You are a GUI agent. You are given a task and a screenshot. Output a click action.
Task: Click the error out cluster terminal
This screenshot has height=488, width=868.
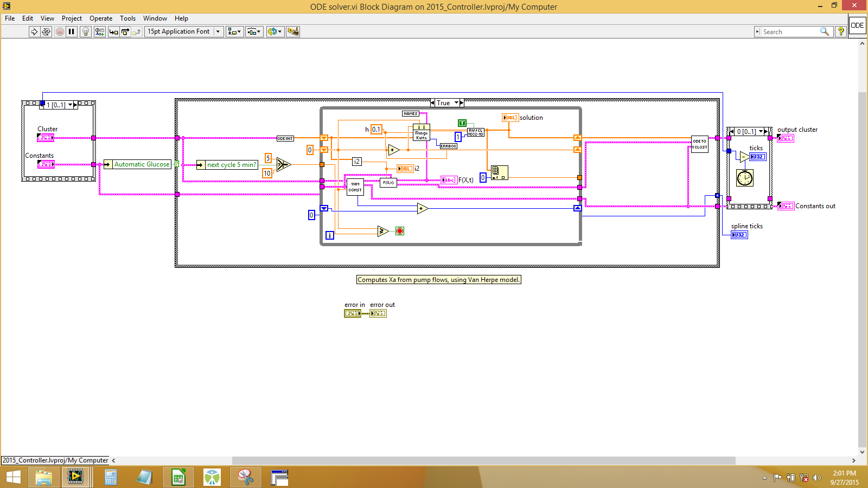pyautogui.click(x=378, y=313)
